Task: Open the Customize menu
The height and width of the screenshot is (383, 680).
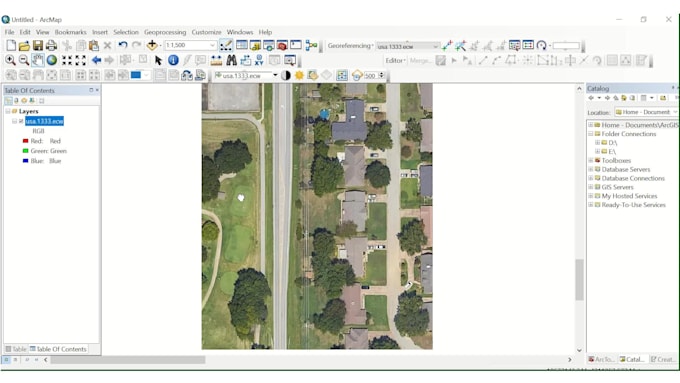Action: pos(206,32)
